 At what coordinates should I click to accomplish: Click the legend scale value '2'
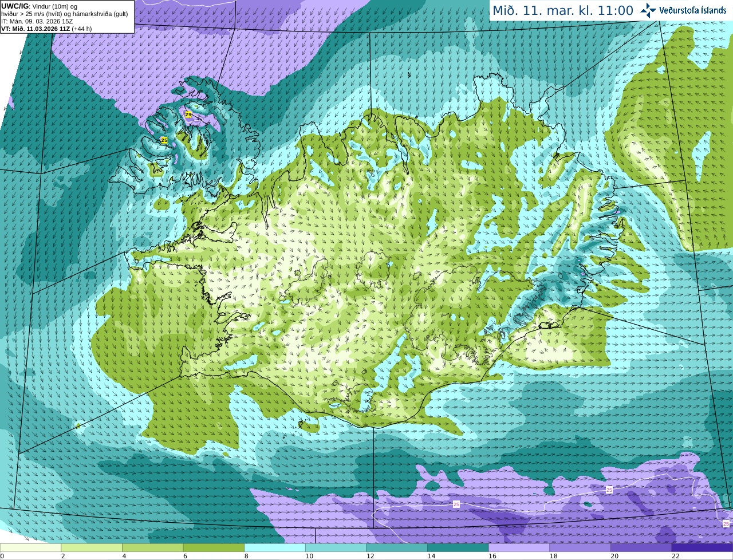click(63, 556)
